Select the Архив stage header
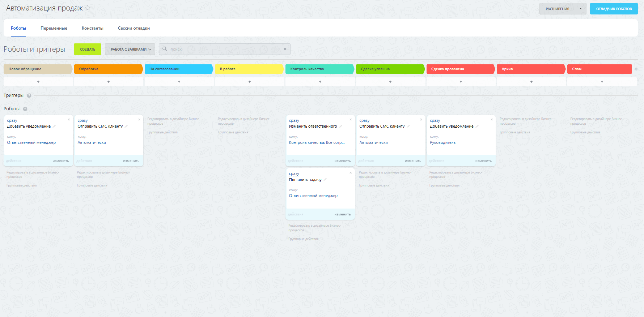Screen dimensions: 644x317 click(x=531, y=69)
